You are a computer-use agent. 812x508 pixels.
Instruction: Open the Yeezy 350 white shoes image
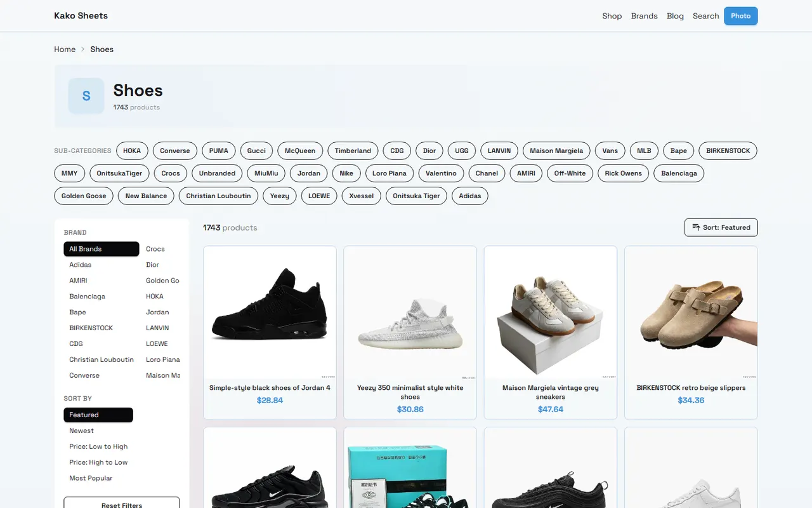(410, 312)
